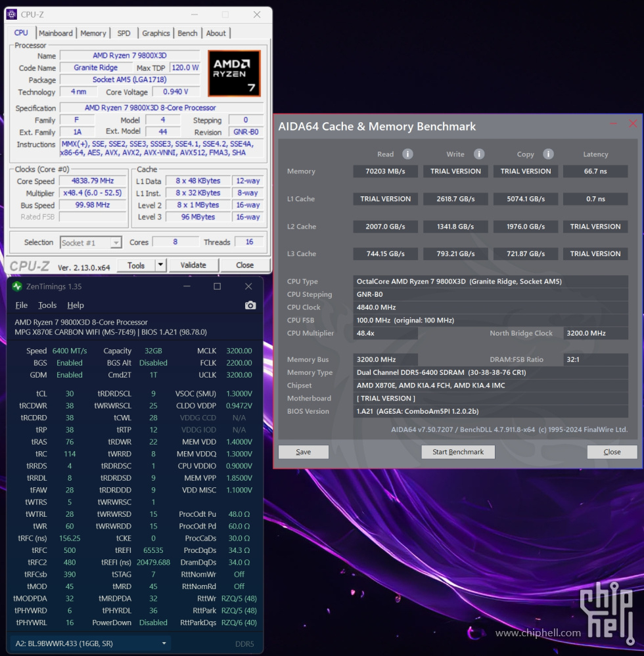The image size is (644, 656).
Task: Switch to the Bench tab
Action: [187, 33]
